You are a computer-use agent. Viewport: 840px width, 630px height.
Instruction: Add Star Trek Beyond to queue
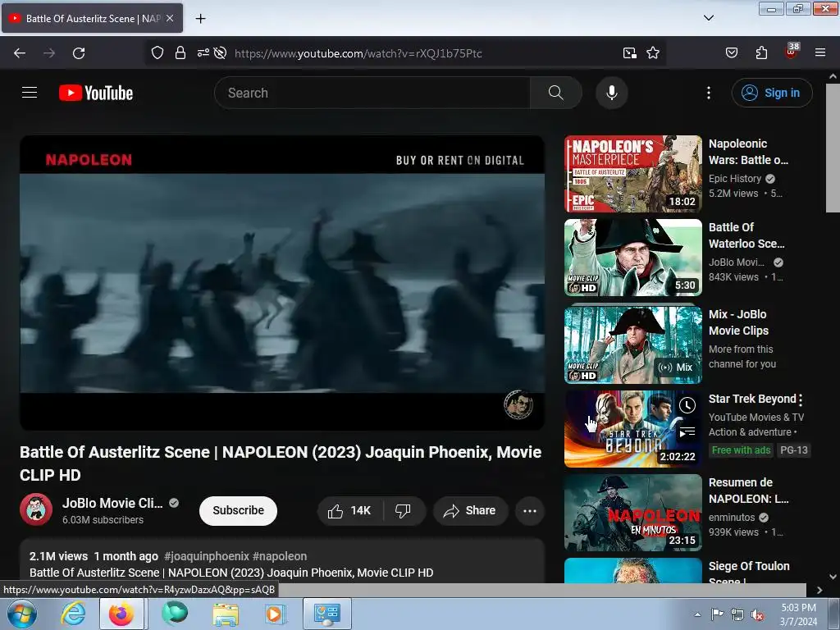(x=687, y=431)
